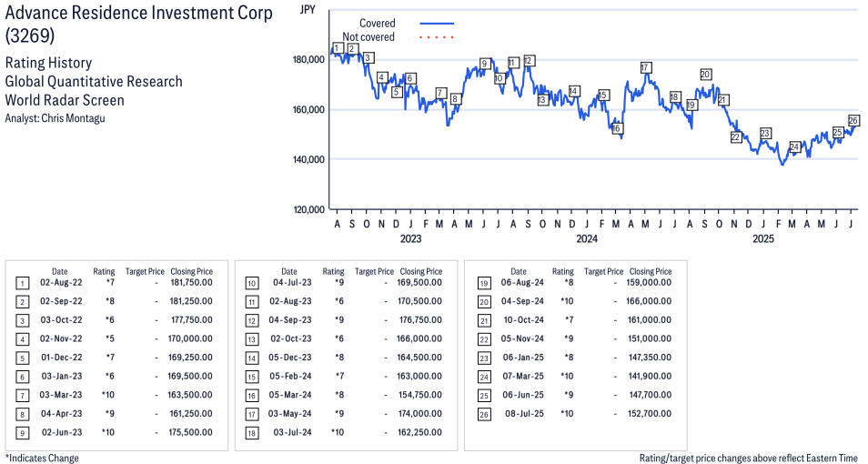Click chart marker 16 at the price dip
Viewport: 868px width, 464px height.
click(616, 128)
